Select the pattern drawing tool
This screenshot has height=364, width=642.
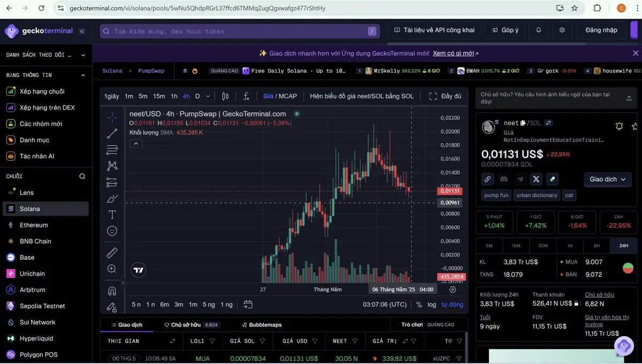point(112,166)
